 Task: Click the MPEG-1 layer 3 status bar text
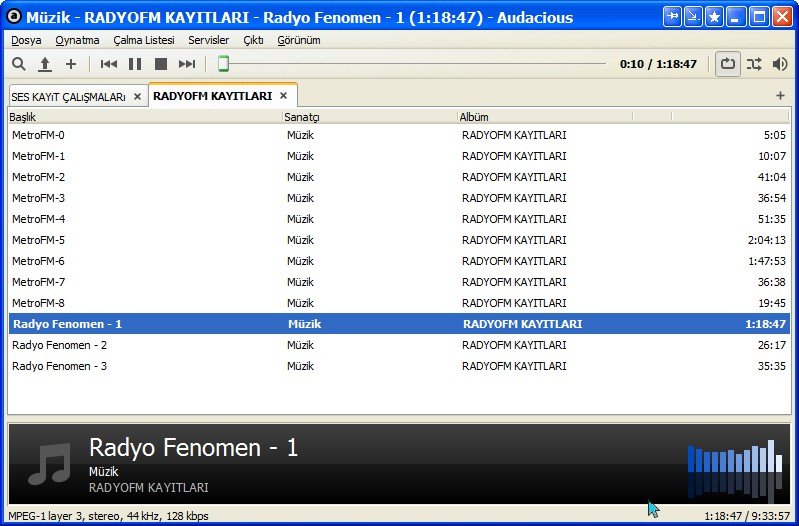108,516
